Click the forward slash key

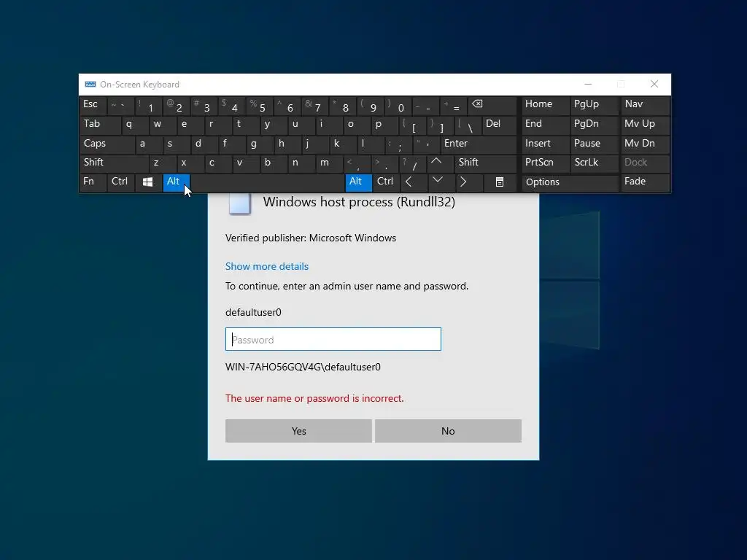pos(413,163)
